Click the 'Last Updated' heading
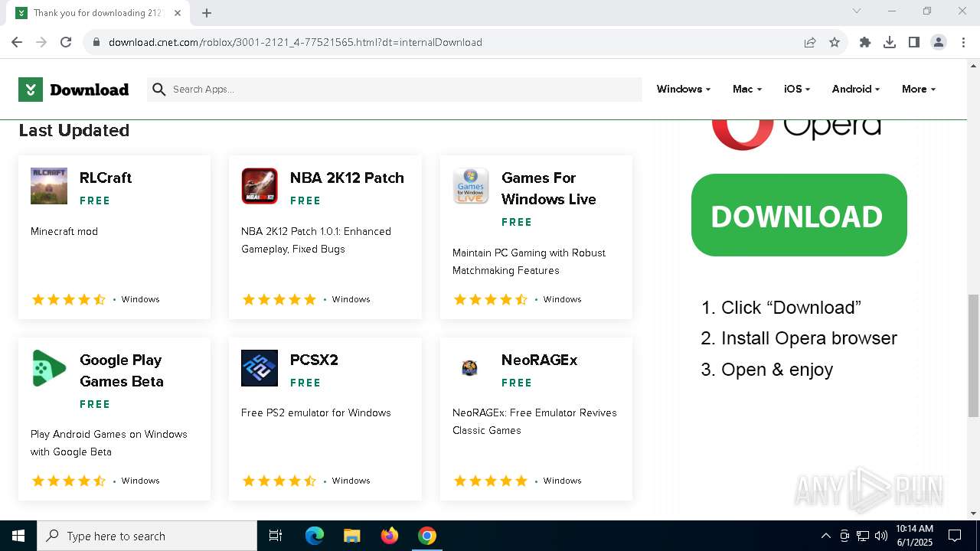Viewport: 980px width, 551px height. (x=73, y=130)
